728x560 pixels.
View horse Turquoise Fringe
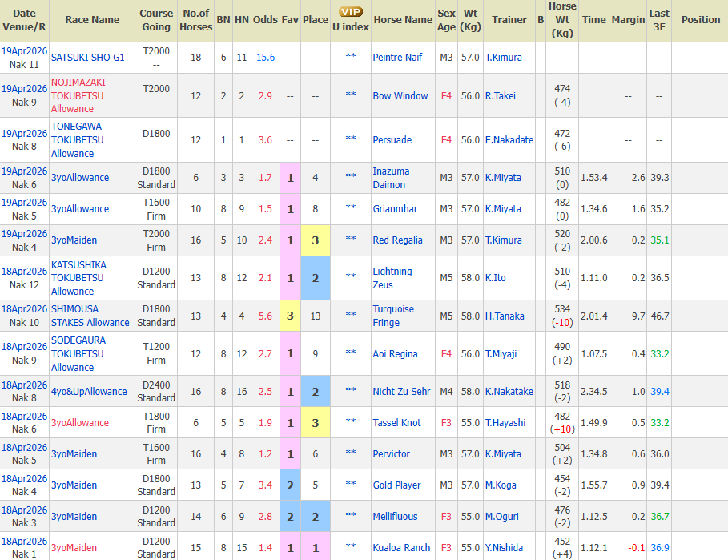pos(393,316)
